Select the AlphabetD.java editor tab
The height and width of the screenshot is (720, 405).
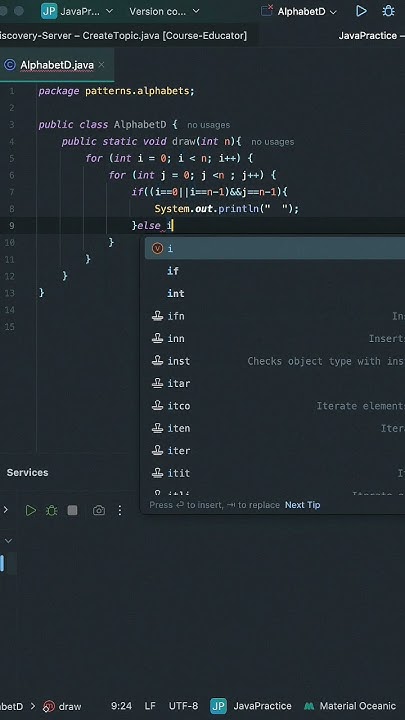click(x=56, y=65)
